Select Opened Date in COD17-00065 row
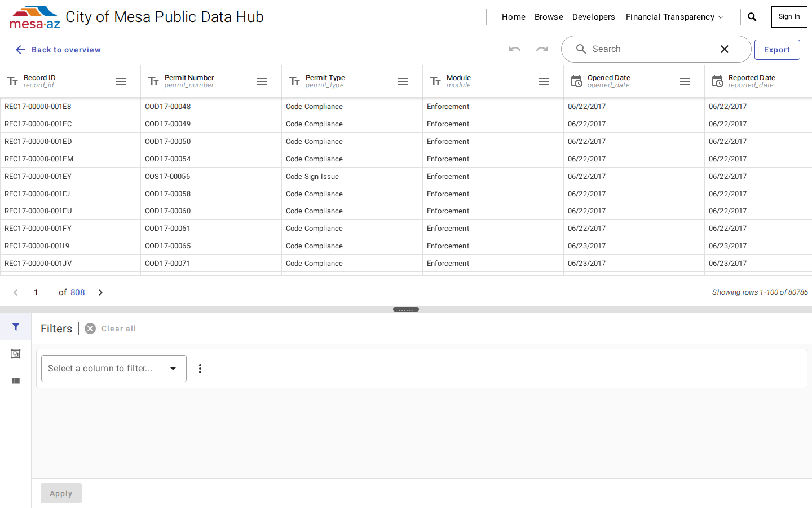 click(634, 246)
